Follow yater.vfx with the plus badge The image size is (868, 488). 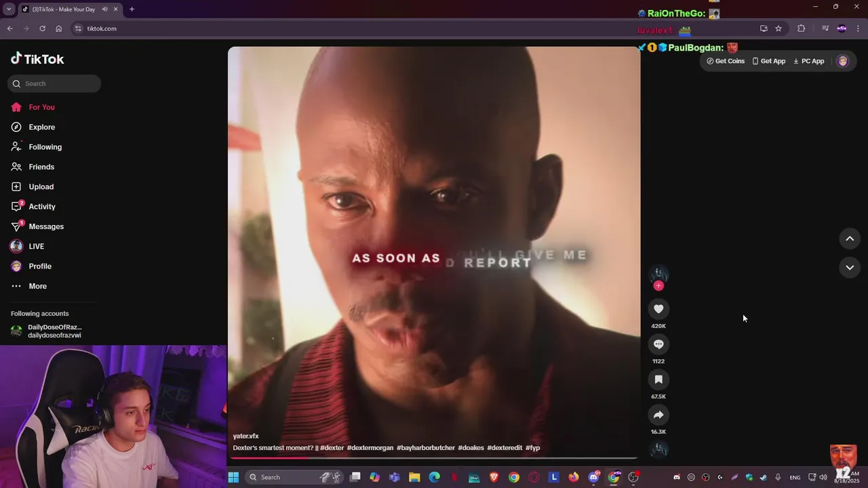click(x=658, y=285)
